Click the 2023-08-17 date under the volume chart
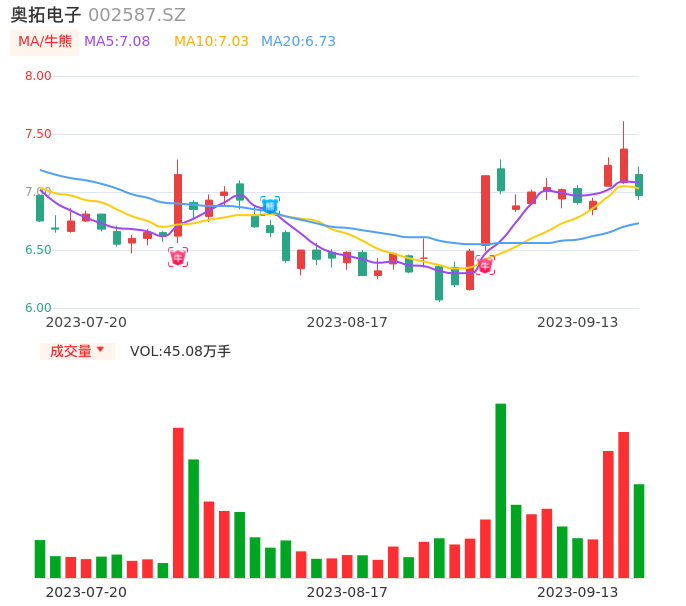 [347, 592]
